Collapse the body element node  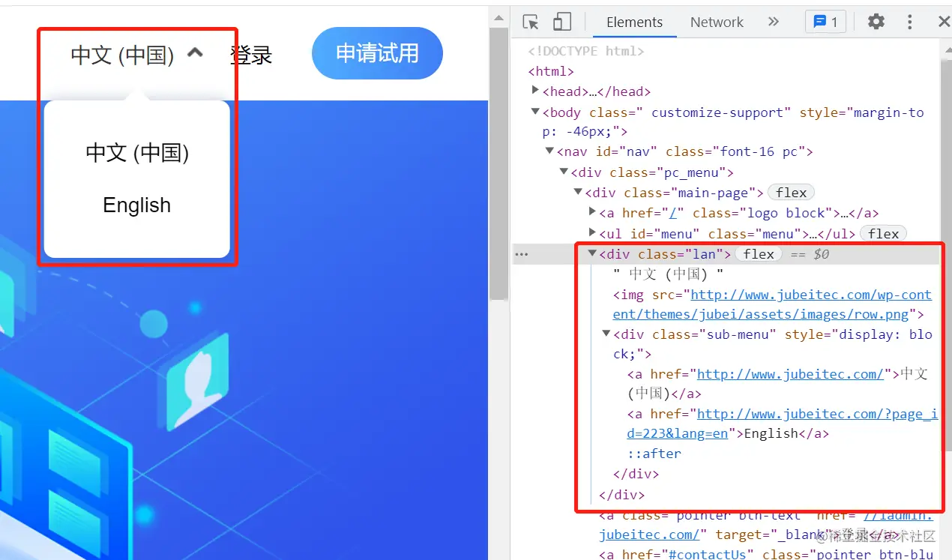[535, 111]
